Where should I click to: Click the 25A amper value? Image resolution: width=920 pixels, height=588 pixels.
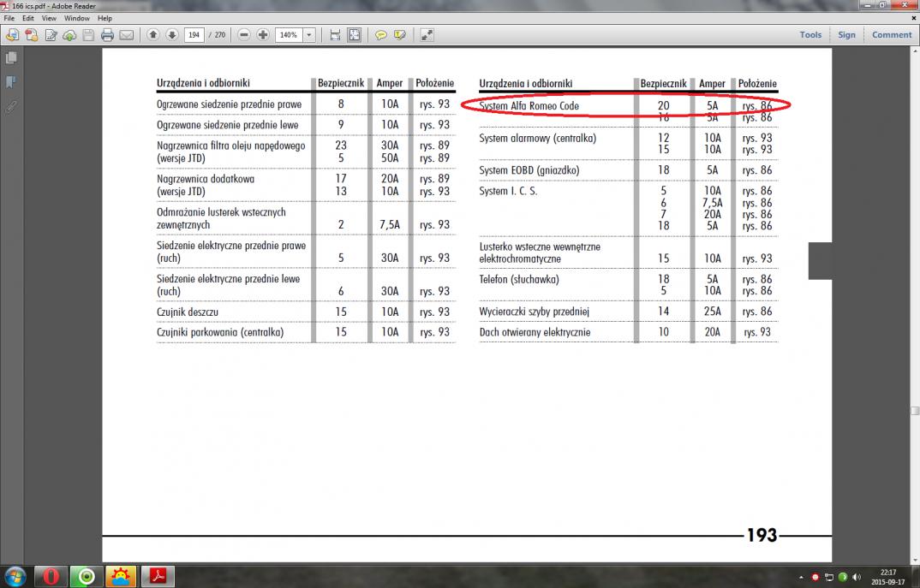pyautogui.click(x=713, y=312)
